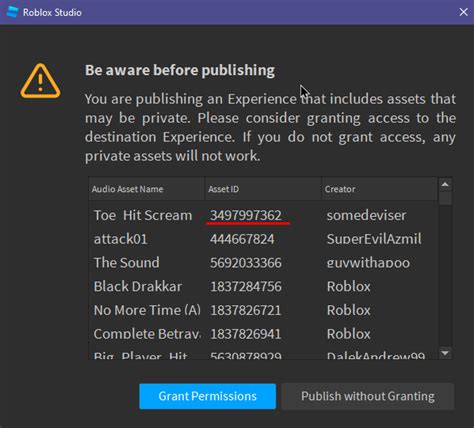Select asset ID 1837826721
This screenshot has height=428, width=474.
pyautogui.click(x=246, y=310)
